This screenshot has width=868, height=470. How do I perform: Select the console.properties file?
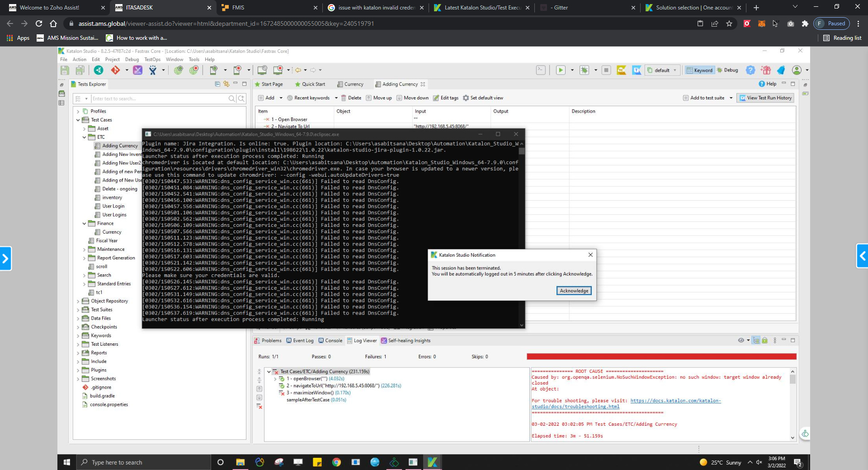tap(108, 405)
